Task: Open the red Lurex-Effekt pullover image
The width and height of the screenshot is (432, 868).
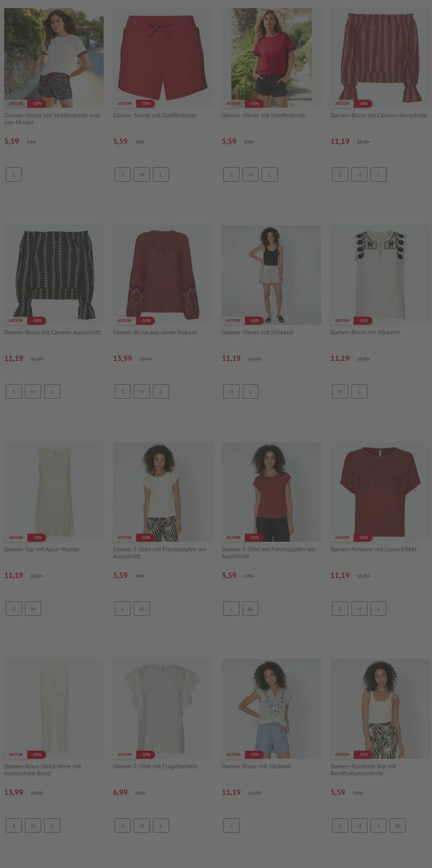Action: click(380, 492)
